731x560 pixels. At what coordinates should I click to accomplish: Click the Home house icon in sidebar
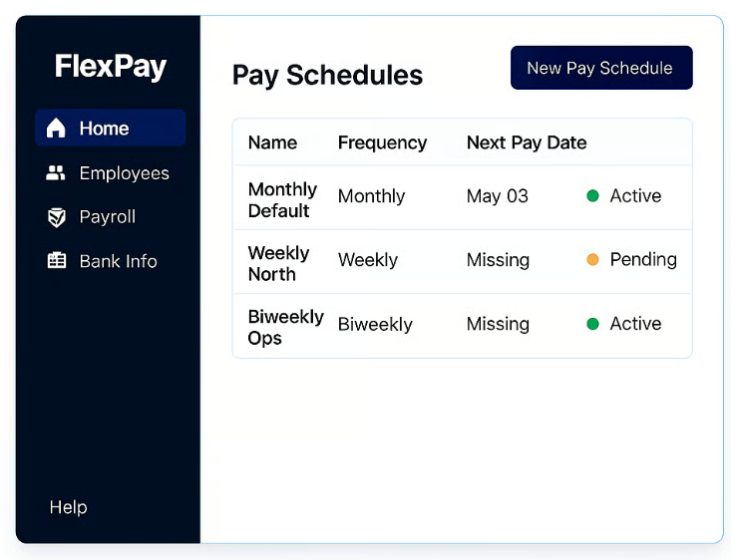[x=57, y=129]
